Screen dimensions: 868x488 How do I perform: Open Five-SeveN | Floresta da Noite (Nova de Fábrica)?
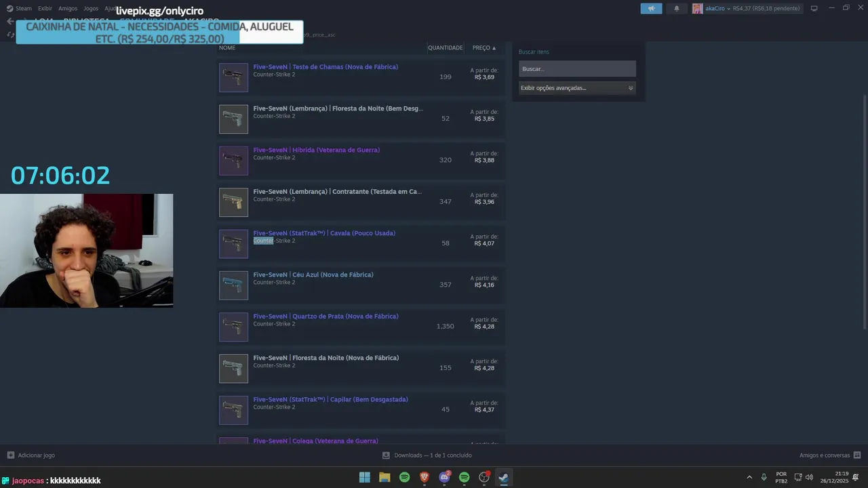(x=325, y=358)
